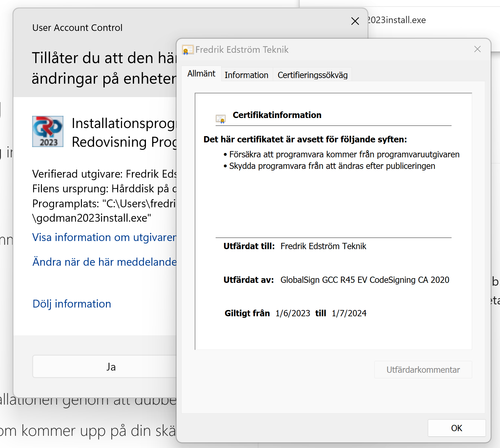This screenshot has height=448, width=500.
Task: Click the Certifikatinformation heading
Action: [x=277, y=115]
